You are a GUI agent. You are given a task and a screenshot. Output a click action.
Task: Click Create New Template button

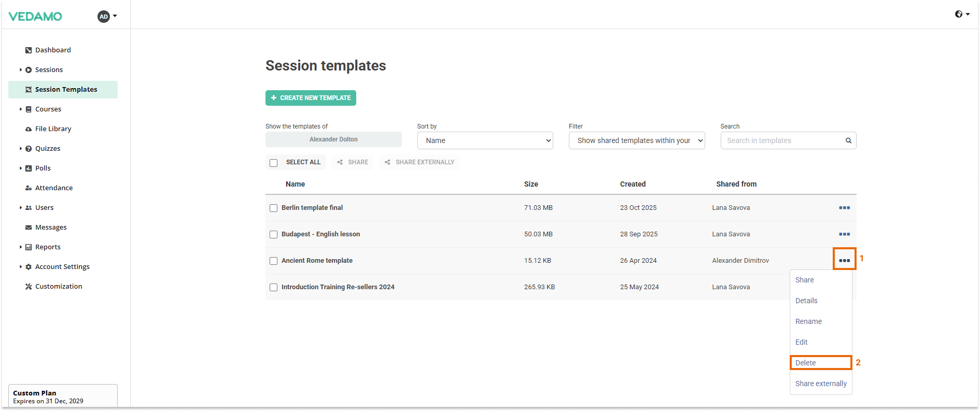[x=311, y=98]
